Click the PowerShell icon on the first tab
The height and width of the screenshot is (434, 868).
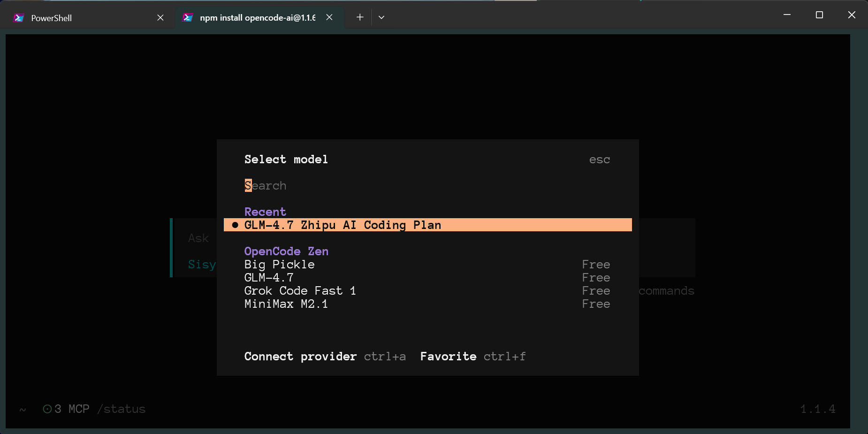[x=19, y=17]
